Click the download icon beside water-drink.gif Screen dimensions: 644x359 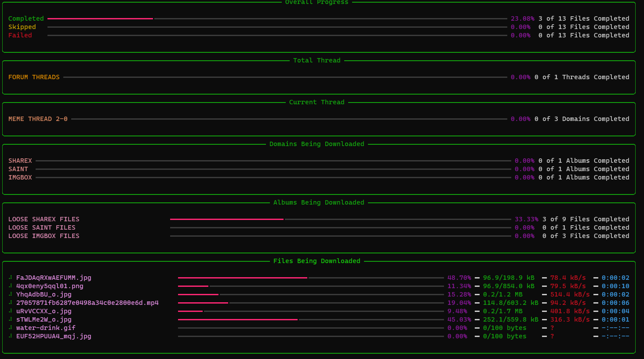10,328
